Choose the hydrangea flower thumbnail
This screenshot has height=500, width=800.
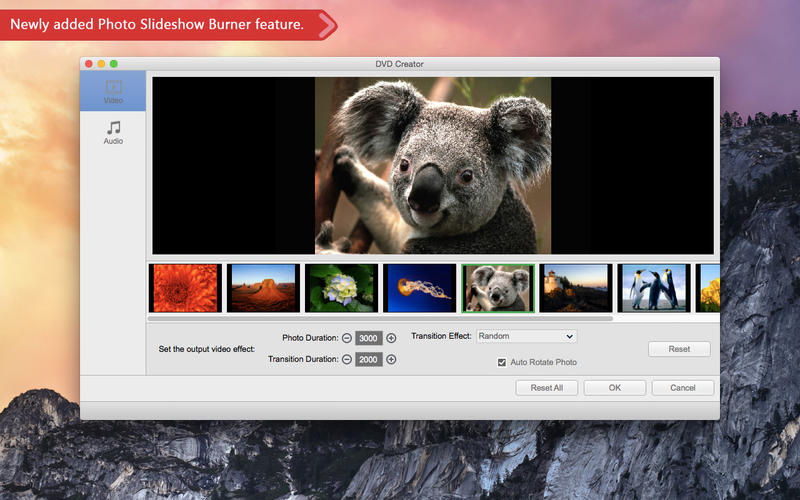(x=341, y=288)
